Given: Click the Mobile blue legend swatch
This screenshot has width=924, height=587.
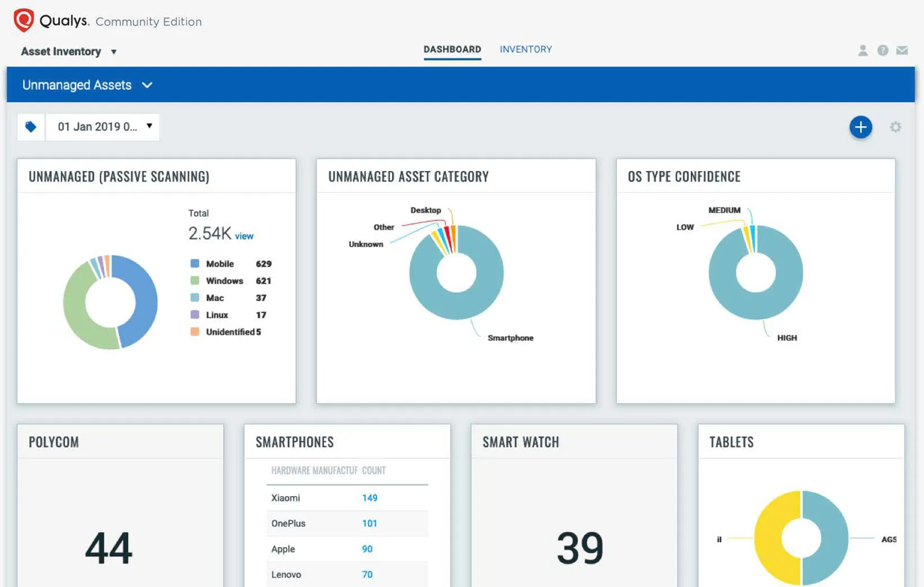Looking at the screenshot, I should coord(195,264).
